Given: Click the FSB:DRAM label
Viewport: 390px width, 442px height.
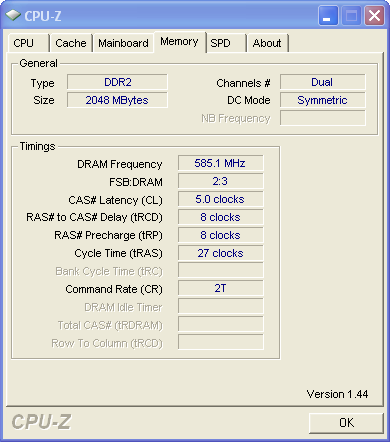Looking at the screenshot, I should pyautogui.click(x=136, y=182).
